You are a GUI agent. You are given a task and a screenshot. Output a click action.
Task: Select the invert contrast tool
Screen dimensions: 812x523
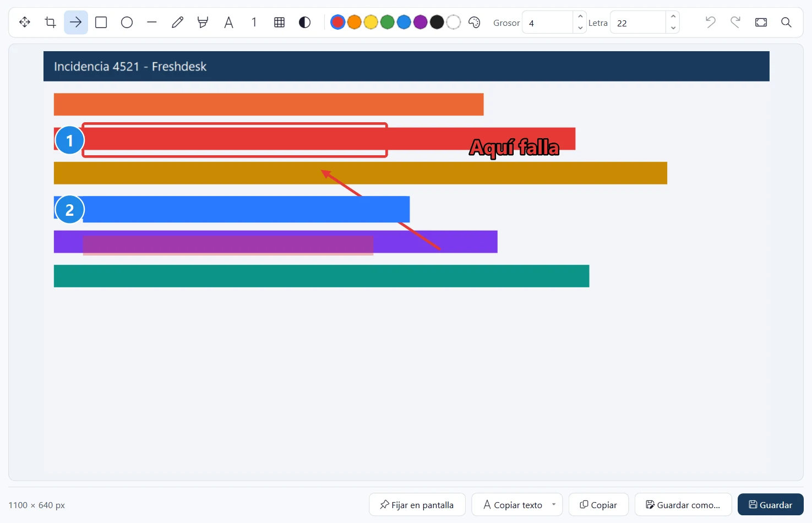click(304, 23)
